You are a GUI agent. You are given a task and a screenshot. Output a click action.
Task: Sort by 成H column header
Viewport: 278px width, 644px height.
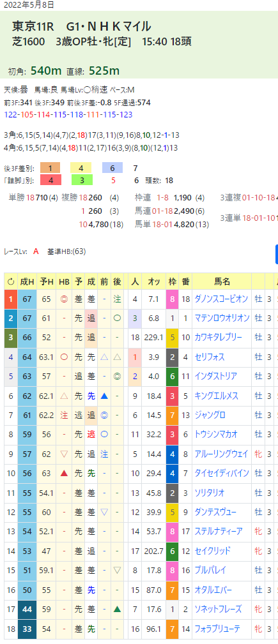(x=27, y=281)
